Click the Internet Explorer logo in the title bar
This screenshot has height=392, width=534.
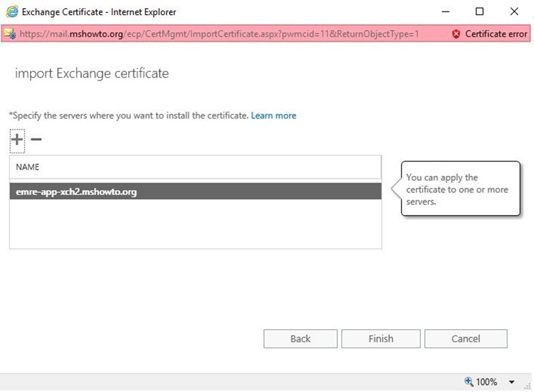[12, 12]
